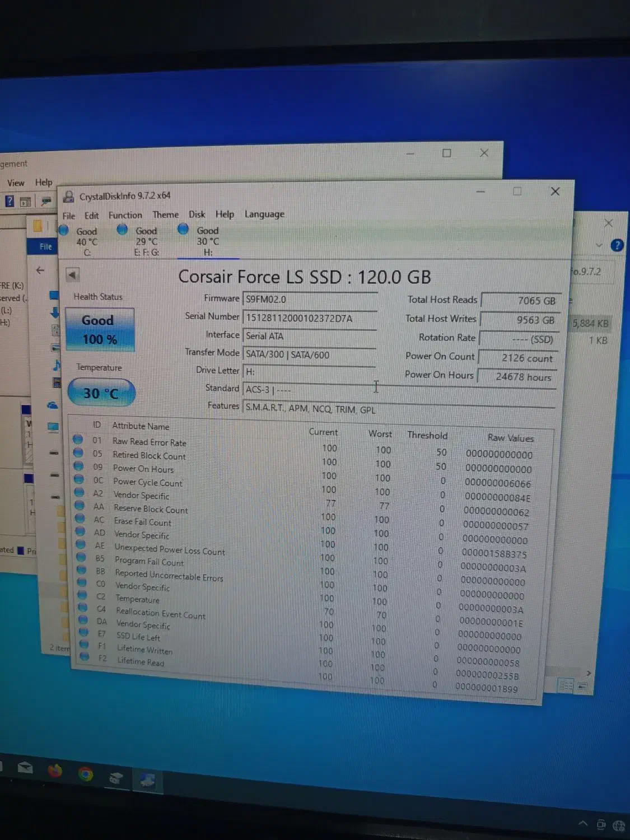Open the Language menu
This screenshot has height=840, width=630.
(263, 214)
